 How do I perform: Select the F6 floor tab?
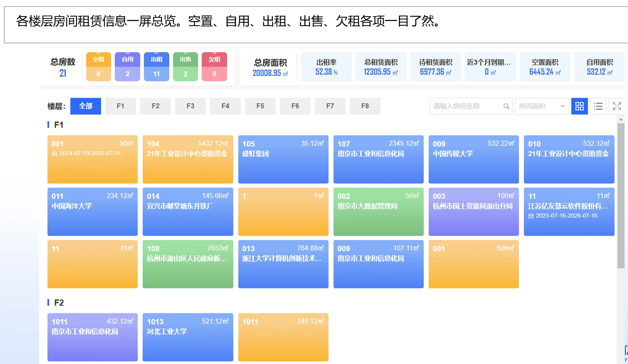[x=295, y=106]
